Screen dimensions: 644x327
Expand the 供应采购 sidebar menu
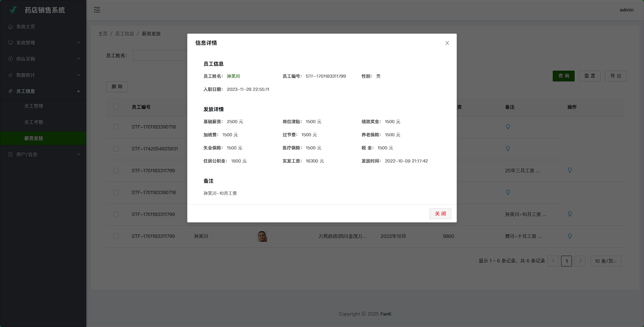pyautogui.click(x=43, y=59)
